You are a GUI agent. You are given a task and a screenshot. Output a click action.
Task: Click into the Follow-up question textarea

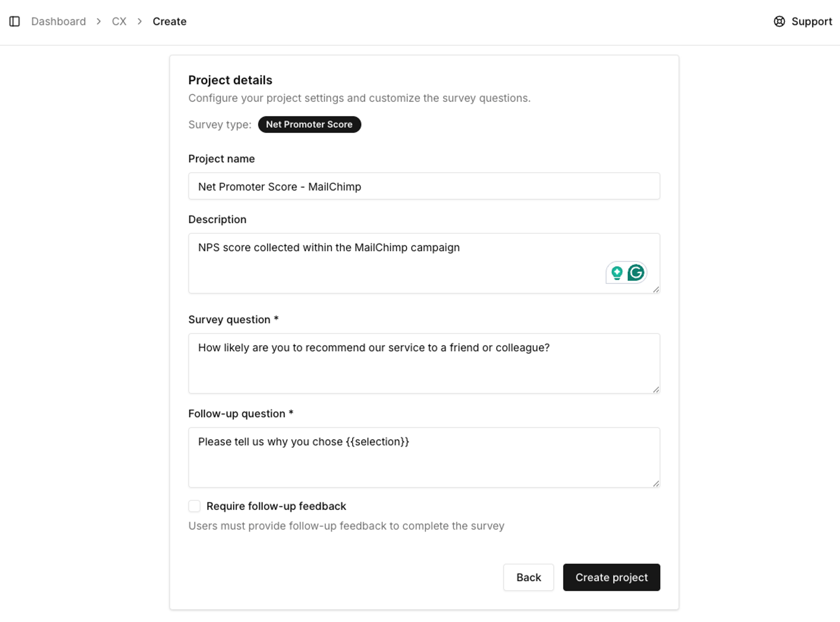424,458
